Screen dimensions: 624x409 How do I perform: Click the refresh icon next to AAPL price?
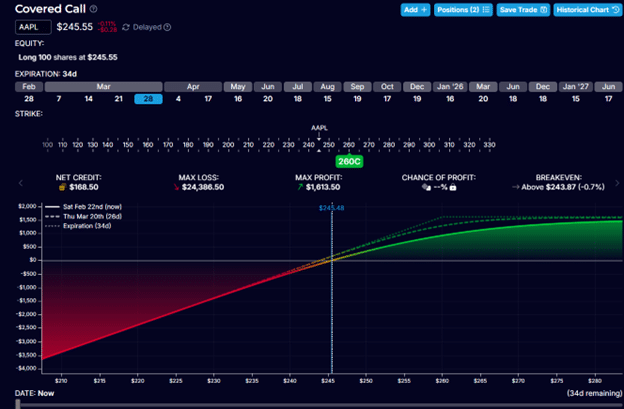click(125, 26)
